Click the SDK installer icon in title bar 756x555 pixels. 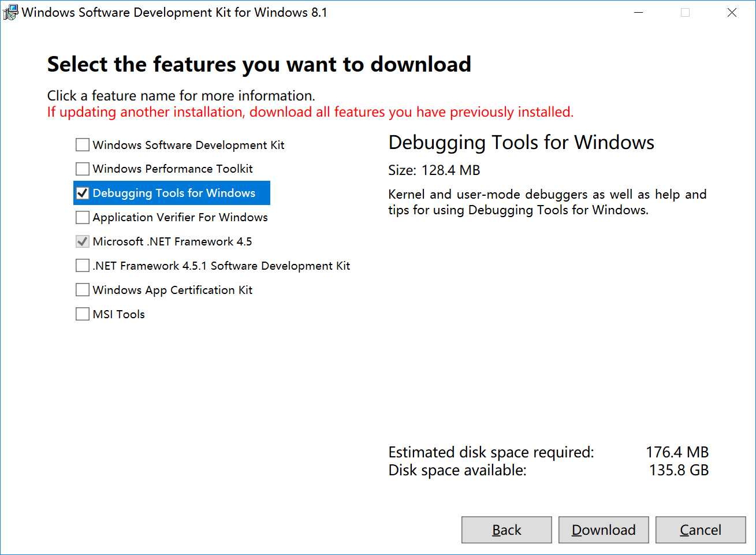(10, 13)
